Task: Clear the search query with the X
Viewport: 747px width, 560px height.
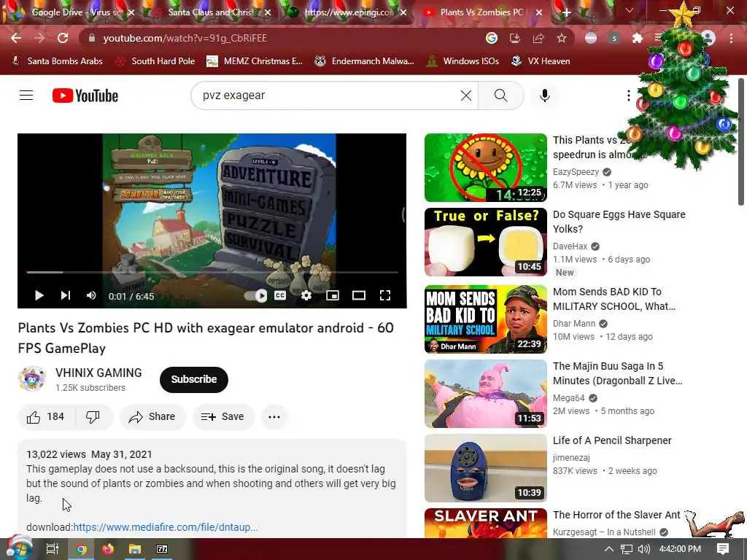Action: click(466, 96)
